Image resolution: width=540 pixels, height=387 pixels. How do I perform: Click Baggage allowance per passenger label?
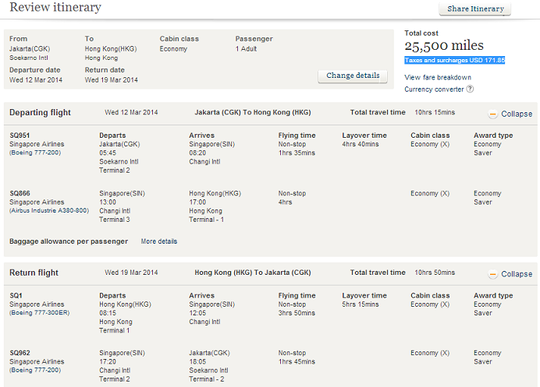pyautogui.click(x=69, y=242)
